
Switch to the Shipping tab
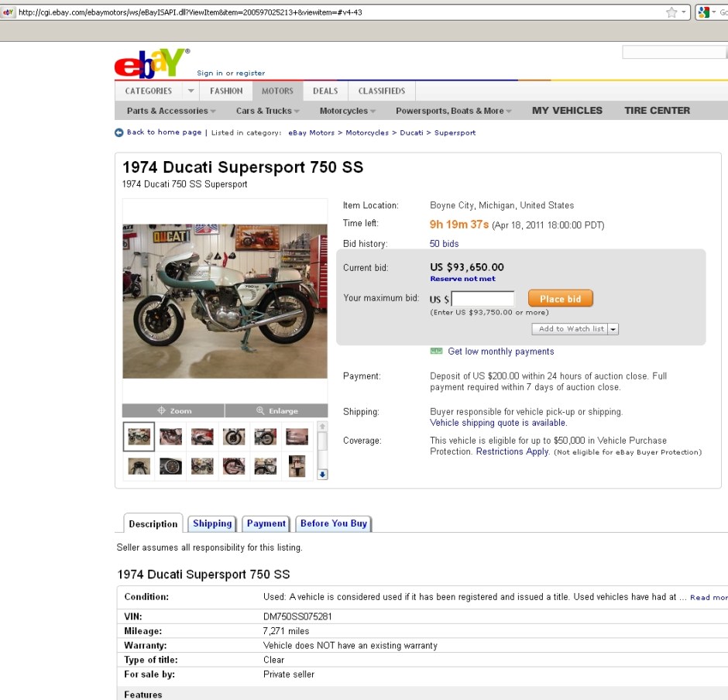coord(212,523)
